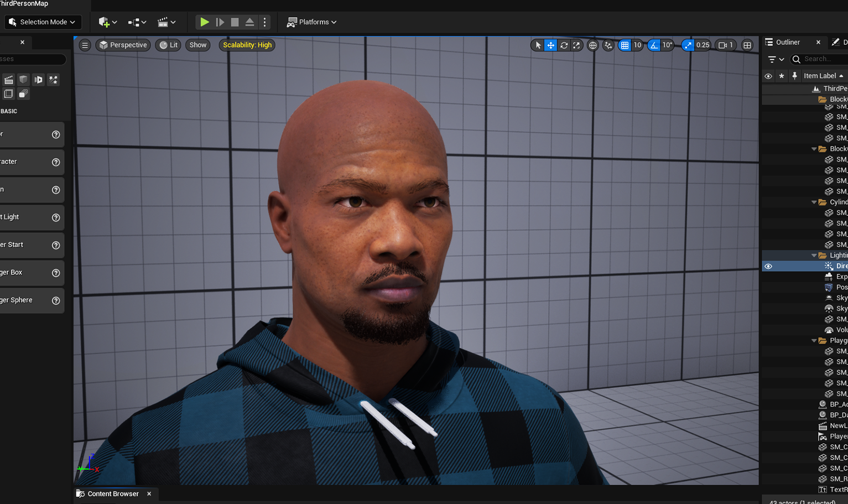Viewport: 848px width, 504px height.
Task: Select the Scale transform tool
Action: 576,45
